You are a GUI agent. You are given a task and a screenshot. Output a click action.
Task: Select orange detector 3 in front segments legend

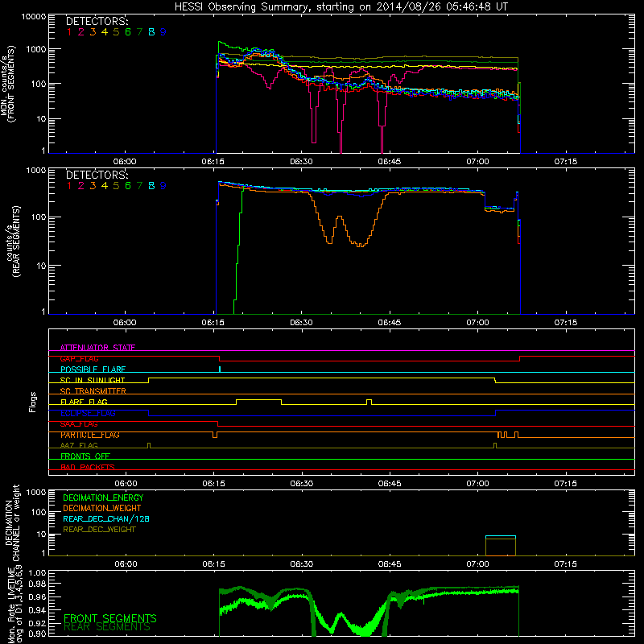pyautogui.click(x=93, y=32)
